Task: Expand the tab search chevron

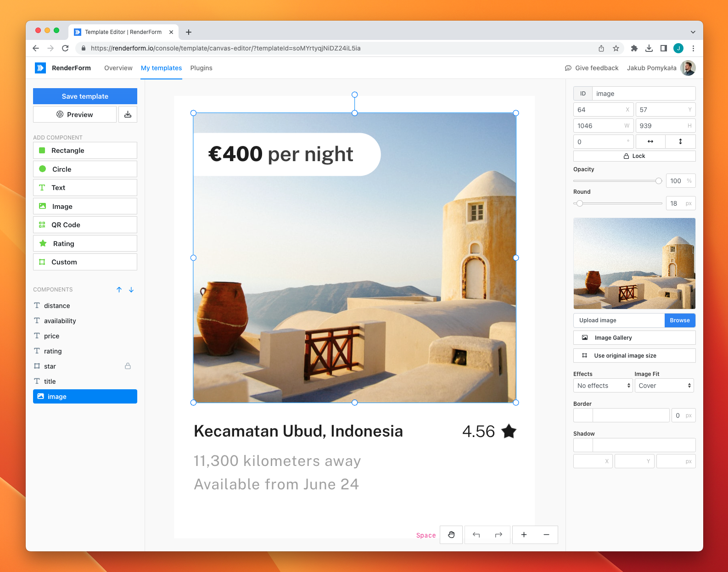Action: [x=693, y=32]
